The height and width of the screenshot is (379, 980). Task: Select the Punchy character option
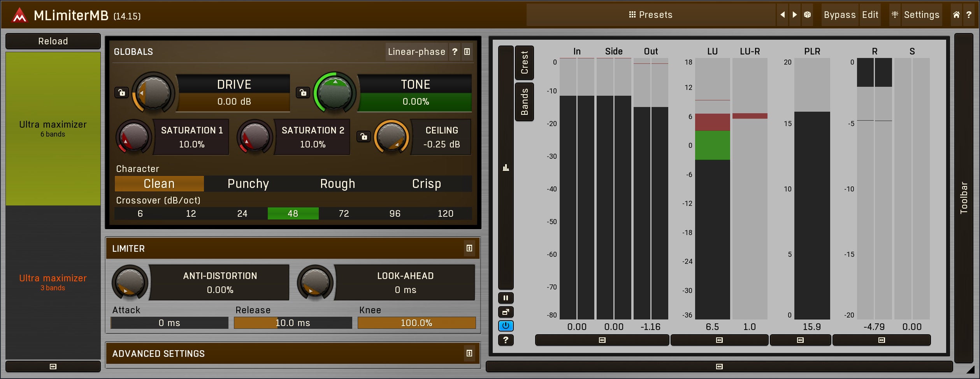tap(248, 184)
